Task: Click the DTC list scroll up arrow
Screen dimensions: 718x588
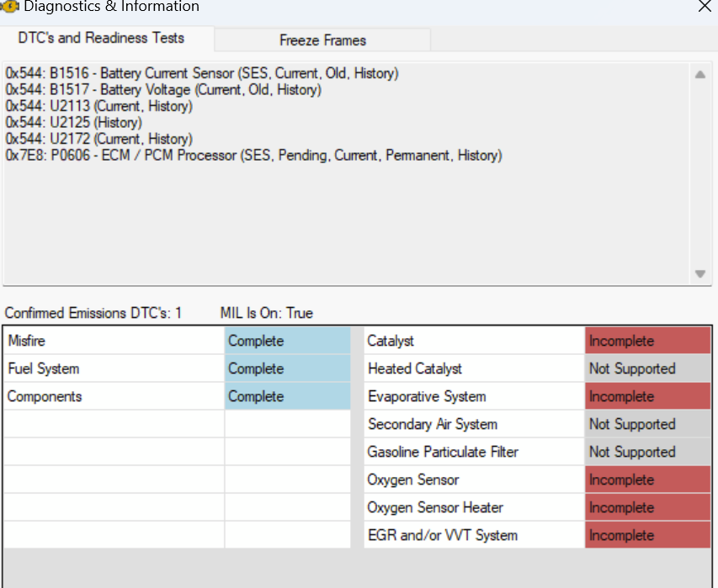Action: point(699,75)
